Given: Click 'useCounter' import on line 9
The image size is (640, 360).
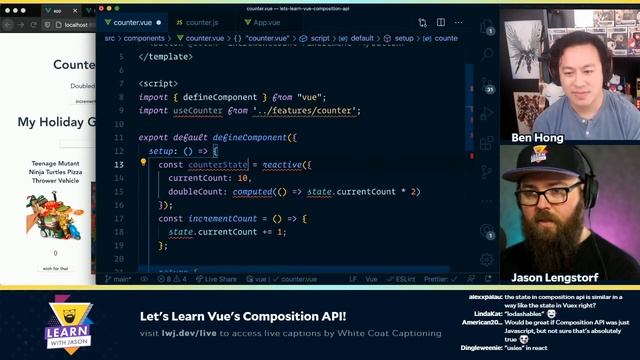Looking at the screenshot, I should [x=198, y=111].
